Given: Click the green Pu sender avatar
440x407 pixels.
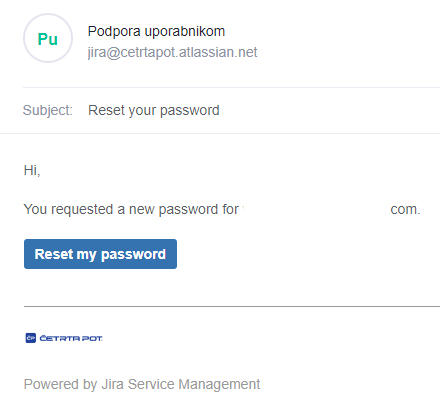Looking at the screenshot, I should 48,38.
